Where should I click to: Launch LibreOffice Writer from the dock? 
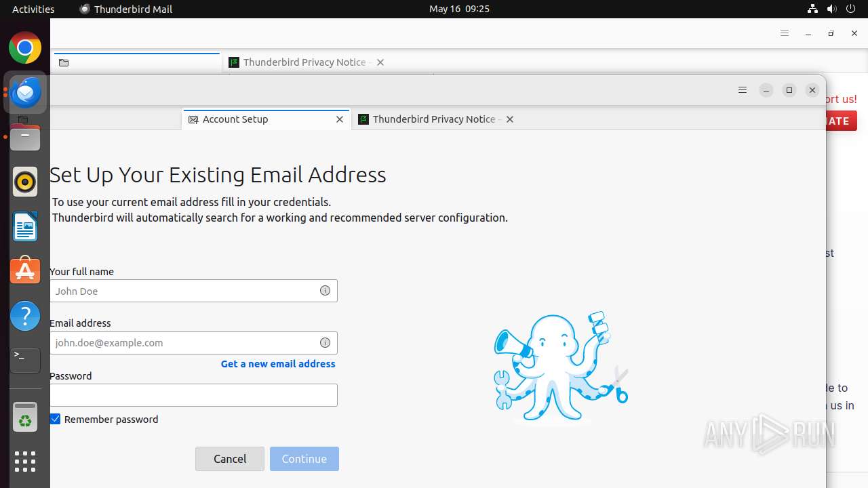[x=25, y=226]
